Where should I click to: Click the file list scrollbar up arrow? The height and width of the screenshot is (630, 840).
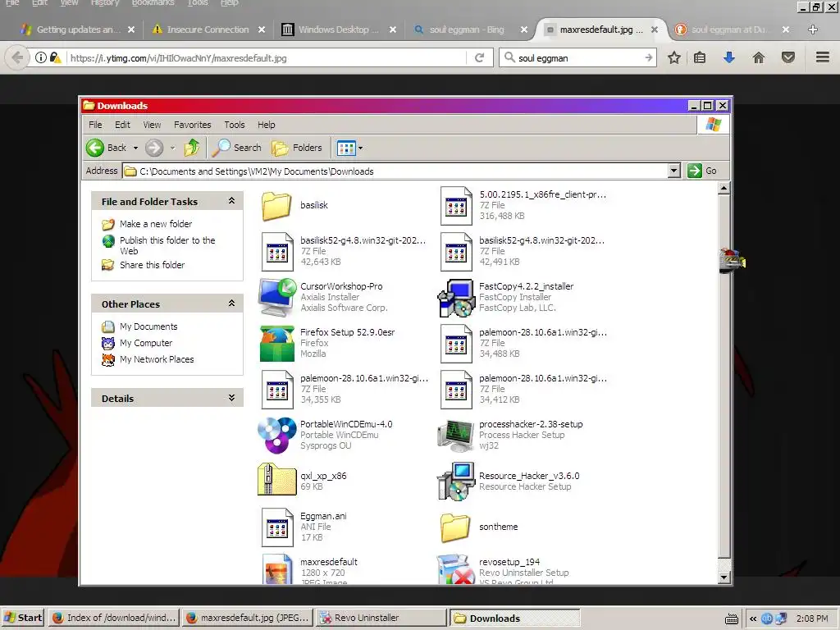click(724, 188)
